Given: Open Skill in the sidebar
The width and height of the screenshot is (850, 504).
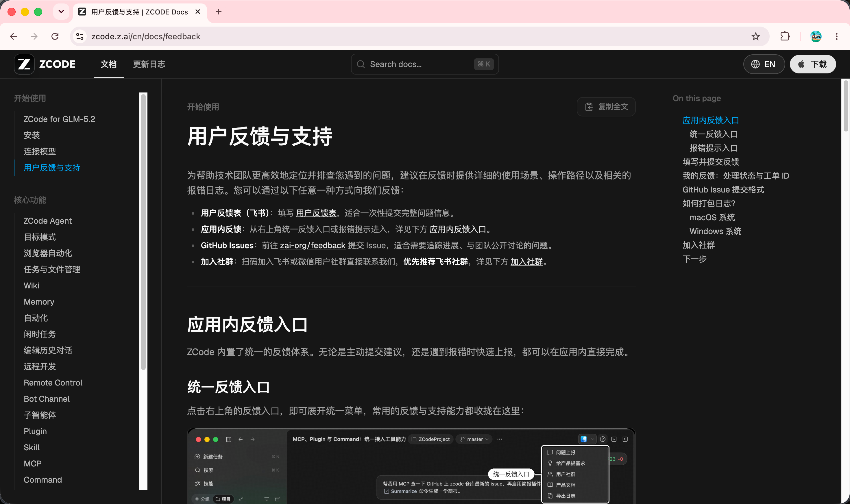Looking at the screenshot, I should [32, 448].
